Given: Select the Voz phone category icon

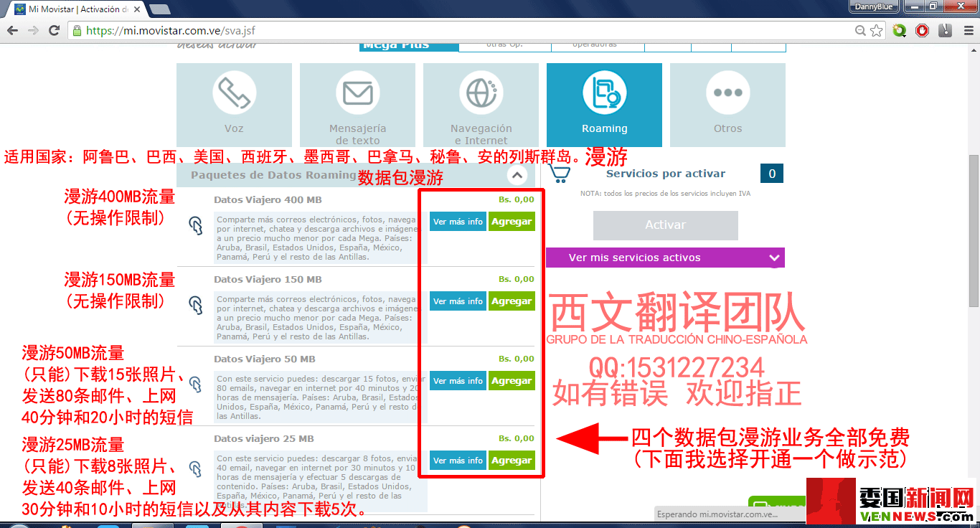Looking at the screenshot, I should pyautogui.click(x=234, y=93).
